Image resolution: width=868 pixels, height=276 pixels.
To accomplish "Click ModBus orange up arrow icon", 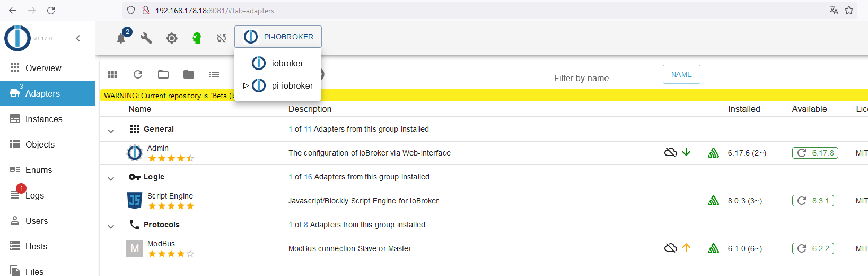I will click(686, 247).
